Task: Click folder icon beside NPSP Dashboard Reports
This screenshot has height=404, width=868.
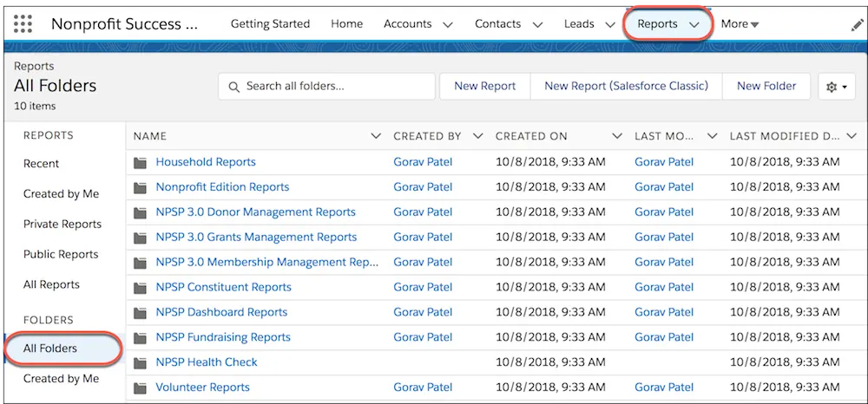Action: tap(140, 312)
